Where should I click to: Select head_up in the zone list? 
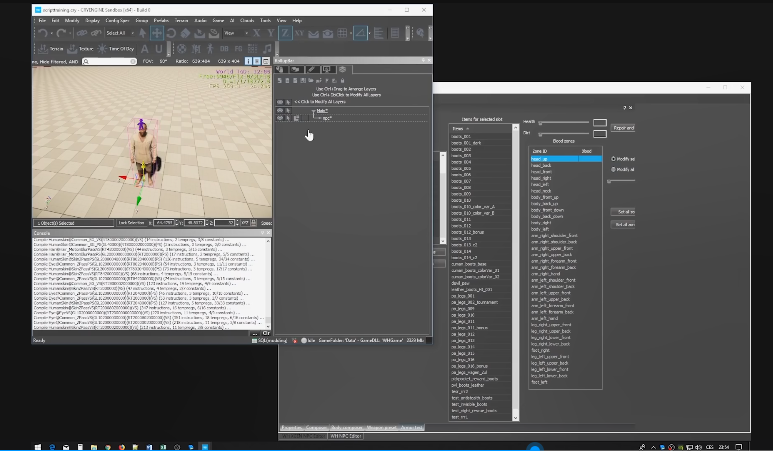click(540, 159)
